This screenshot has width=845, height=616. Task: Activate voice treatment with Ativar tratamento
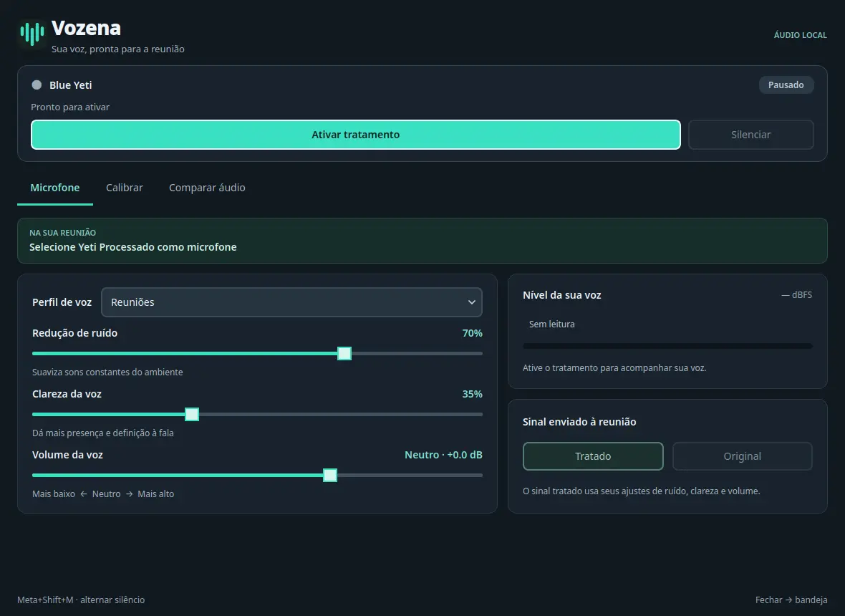pos(356,135)
